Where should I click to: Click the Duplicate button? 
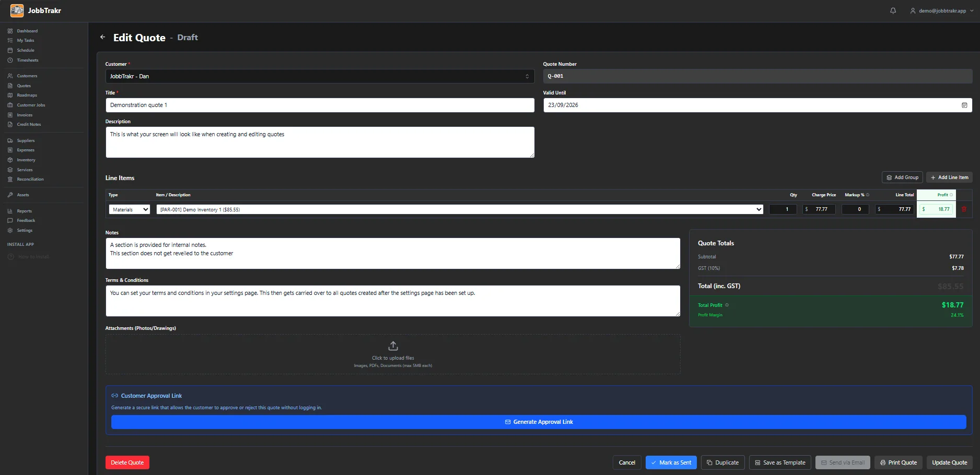[x=722, y=462]
